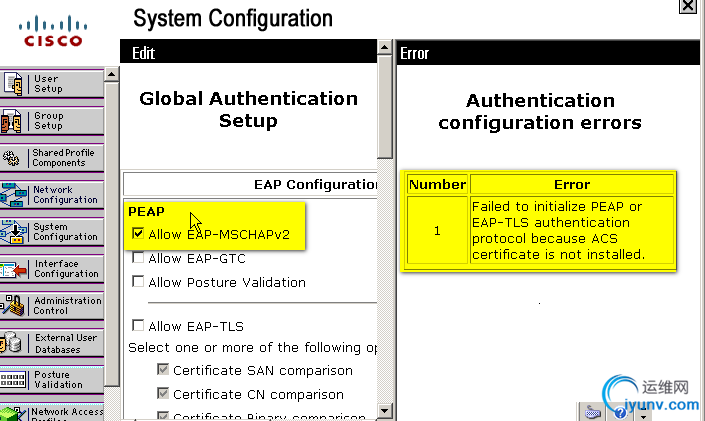Select the External User Databases icon
The width and height of the screenshot is (705, 421).
pyautogui.click(x=11, y=343)
